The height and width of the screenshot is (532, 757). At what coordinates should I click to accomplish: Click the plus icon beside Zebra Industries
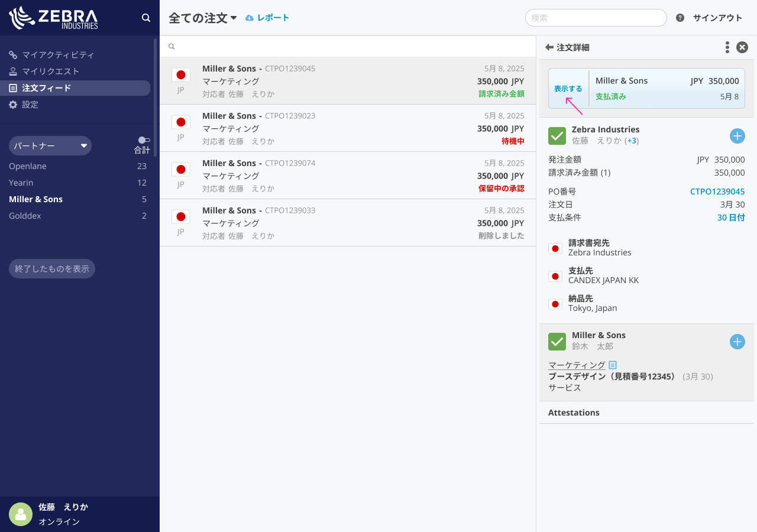[737, 136]
